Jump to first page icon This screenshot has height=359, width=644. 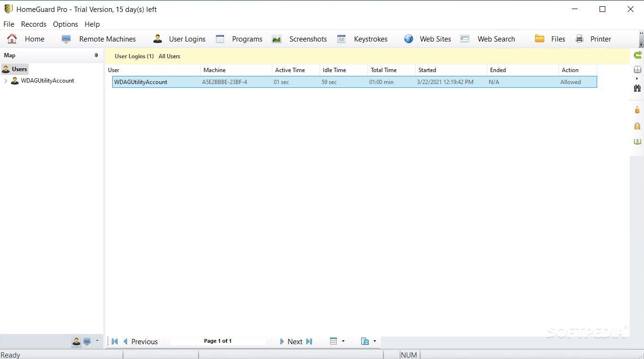pyautogui.click(x=115, y=341)
